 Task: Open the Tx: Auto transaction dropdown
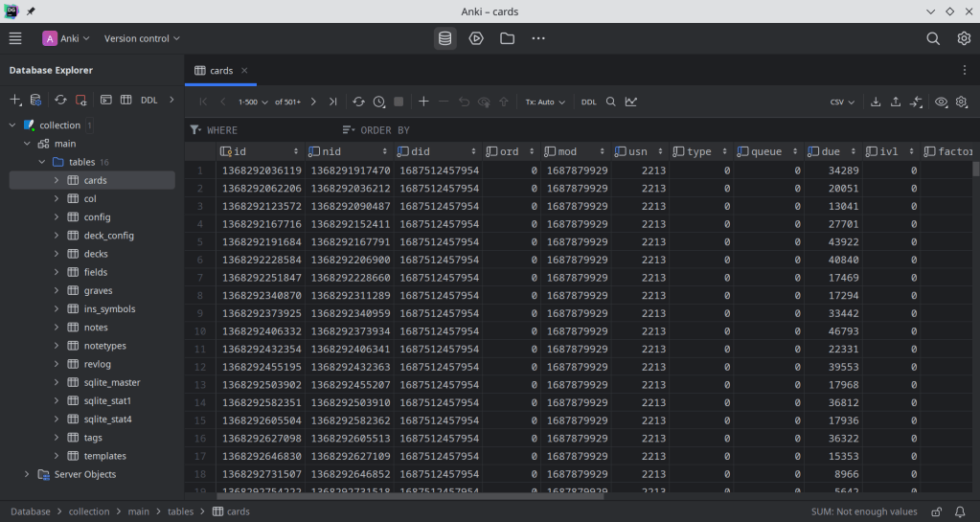pyautogui.click(x=544, y=102)
